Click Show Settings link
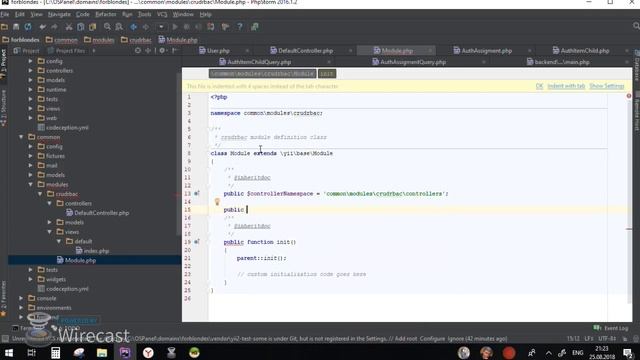The width and height of the screenshot is (640, 360). pos(607,86)
